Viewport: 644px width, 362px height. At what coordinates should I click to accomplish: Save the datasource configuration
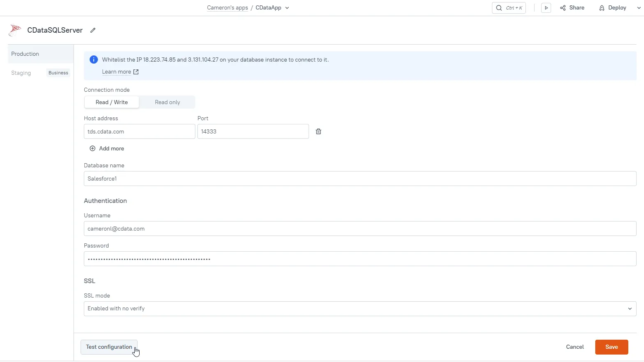point(611,347)
